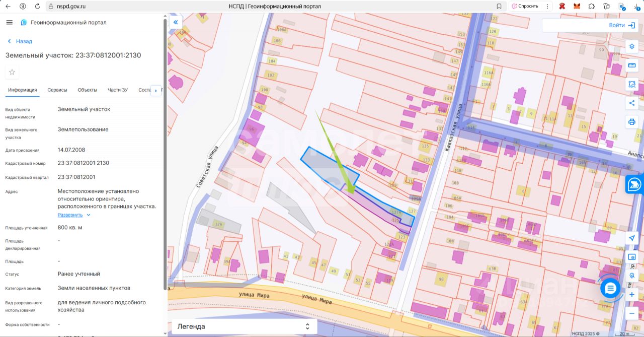644x337 pixels.
Task: Expand the address with the Развернуть link
Action: click(x=70, y=215)
